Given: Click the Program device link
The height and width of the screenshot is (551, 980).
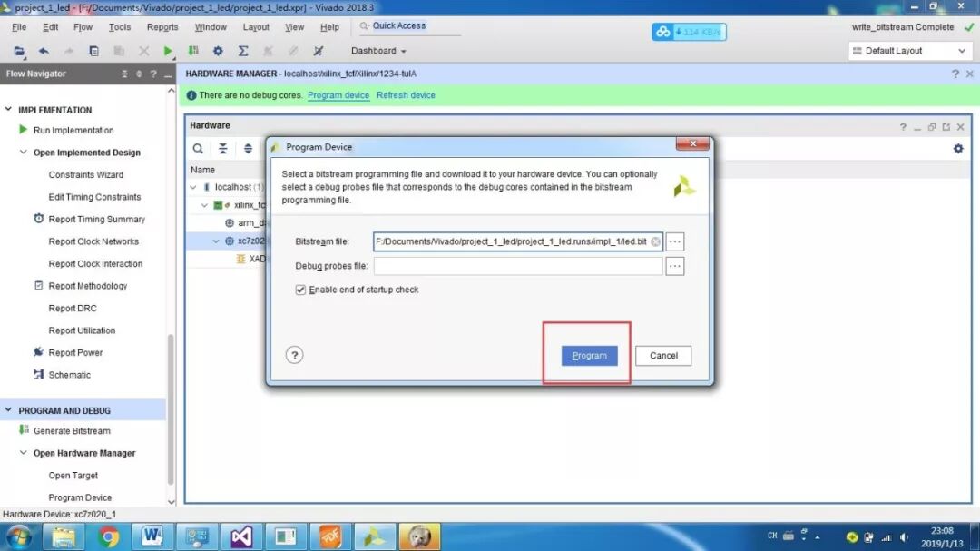Looking at the screenshot, I should [x=338, y=95].
